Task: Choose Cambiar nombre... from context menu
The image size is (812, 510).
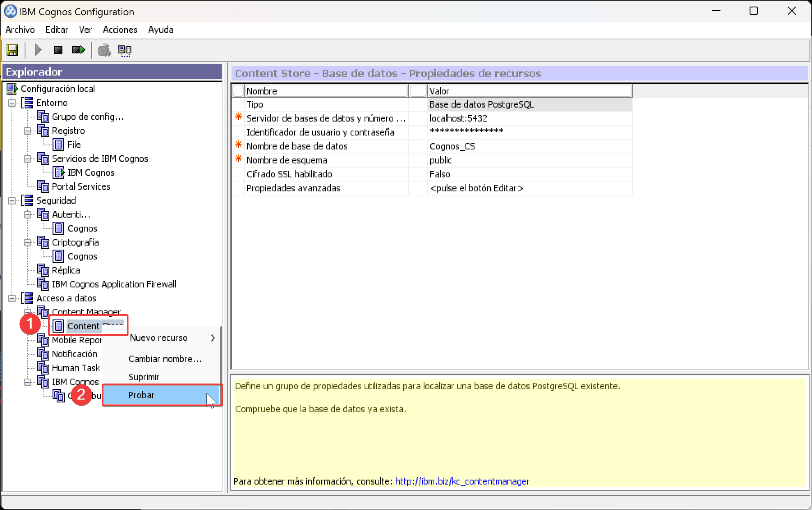Action: [165, 359]
